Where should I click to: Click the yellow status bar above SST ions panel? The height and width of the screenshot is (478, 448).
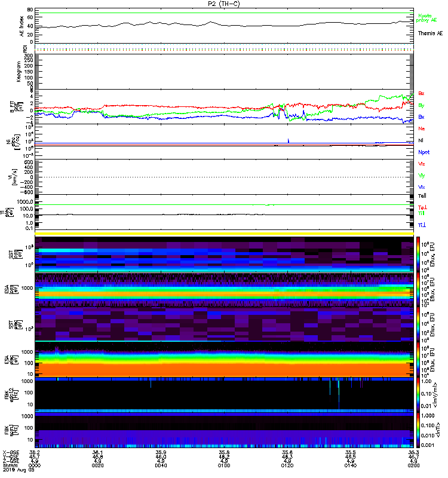click(x=225, y=234)
